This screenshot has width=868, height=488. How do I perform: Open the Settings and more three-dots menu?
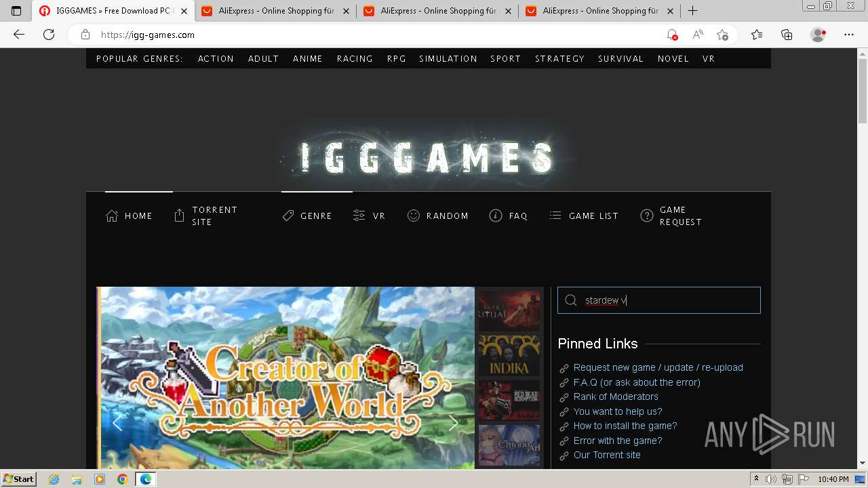pyautogui.click(x=849, y=35)
